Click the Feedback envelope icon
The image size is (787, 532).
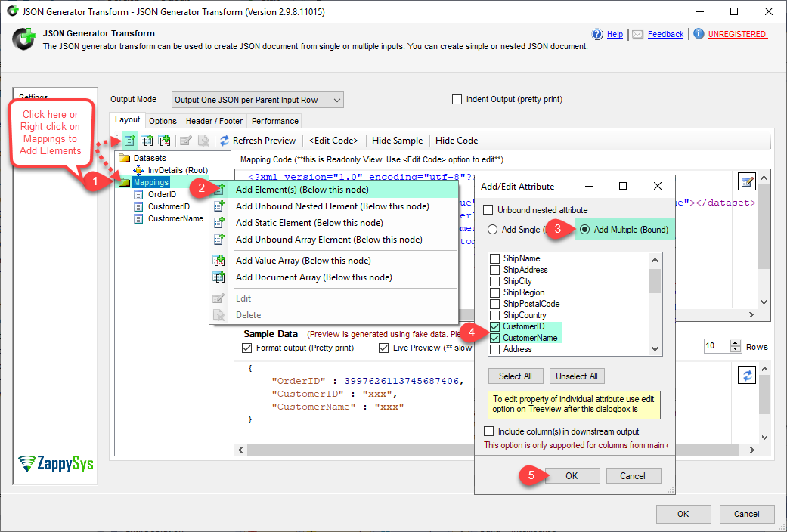coord(637,34)
